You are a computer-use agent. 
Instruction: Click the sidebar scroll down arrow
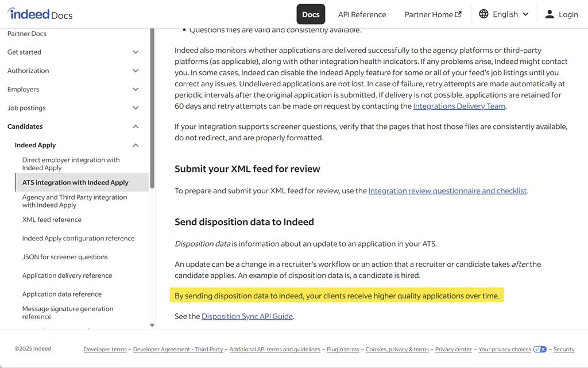click(152, 325)
